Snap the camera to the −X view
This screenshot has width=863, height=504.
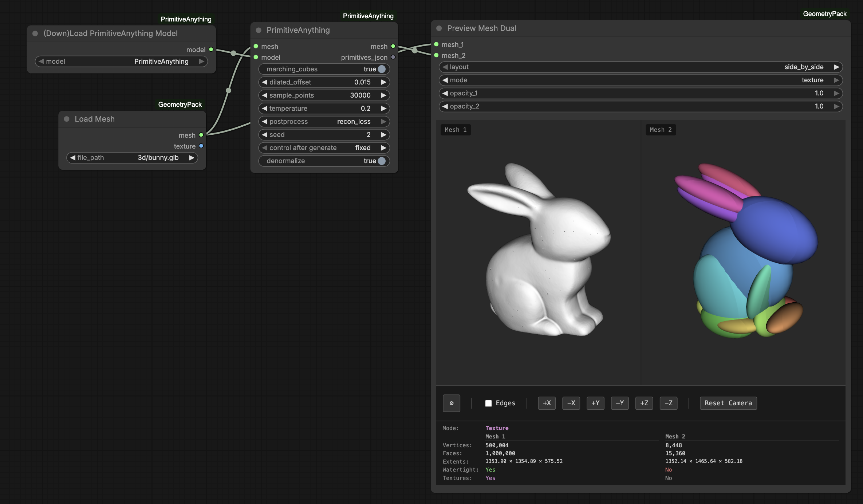571,403
